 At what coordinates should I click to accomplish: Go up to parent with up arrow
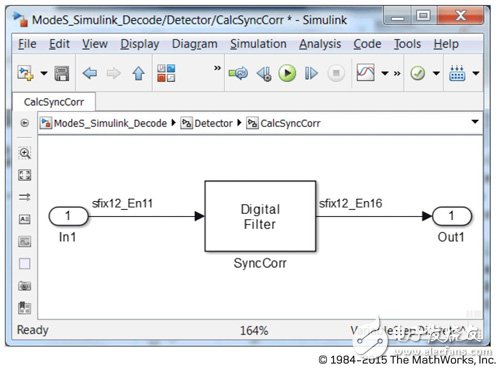point(138,73)
